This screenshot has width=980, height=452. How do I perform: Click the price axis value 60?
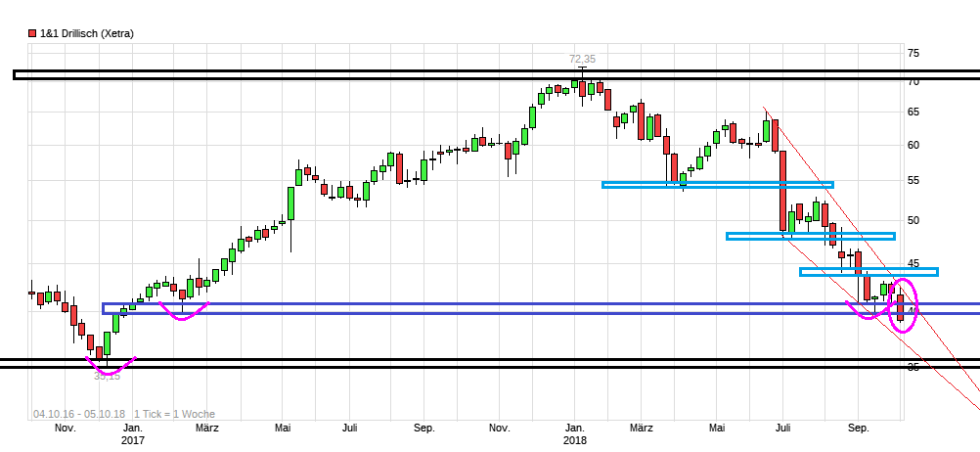913,145
